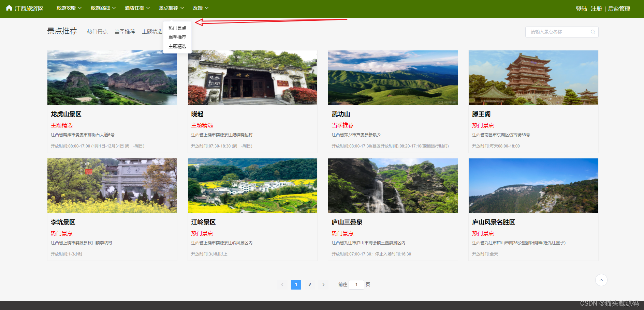Open the 武功山 photo thumbnail
Screen dimensions: 644x310
tap(393, 78)
